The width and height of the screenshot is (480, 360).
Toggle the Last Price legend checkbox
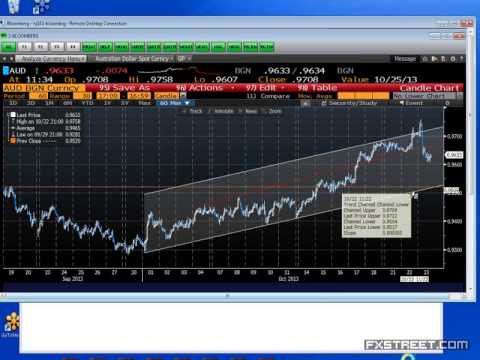pyautogui.click(x=13, y=115)
